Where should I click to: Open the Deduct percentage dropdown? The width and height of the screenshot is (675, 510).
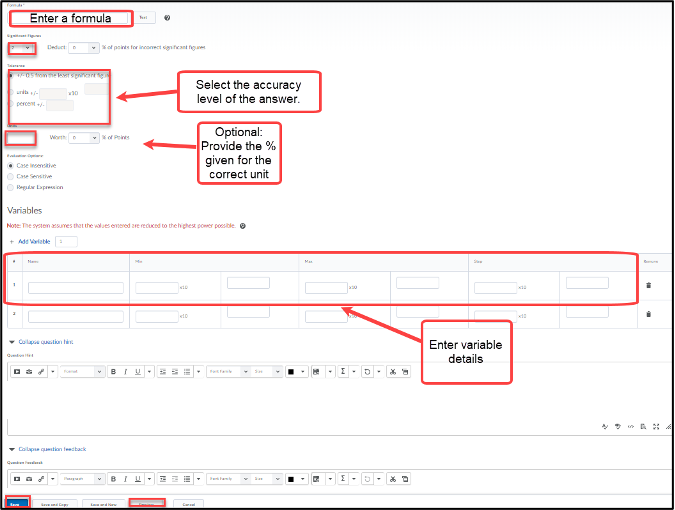point(84,47)
